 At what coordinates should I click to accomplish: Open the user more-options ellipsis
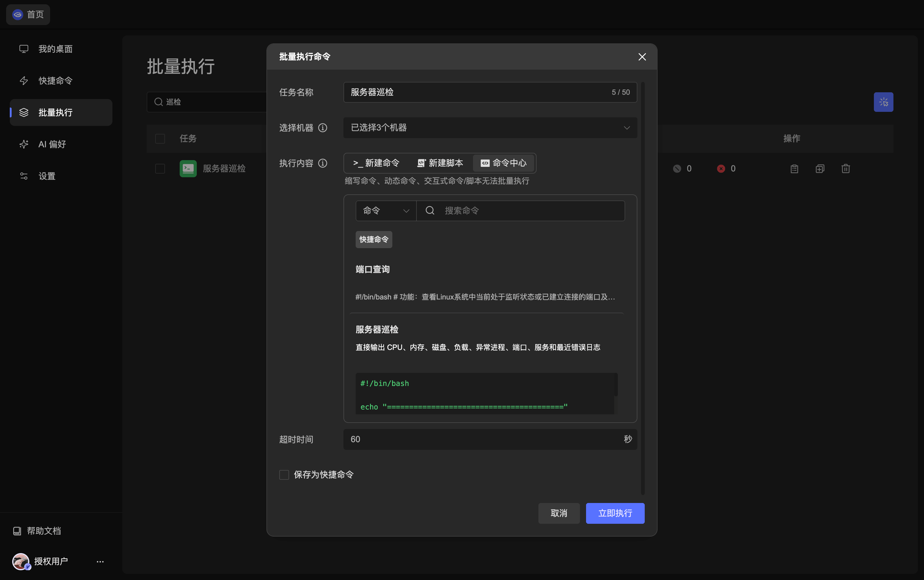pos(100,562)
